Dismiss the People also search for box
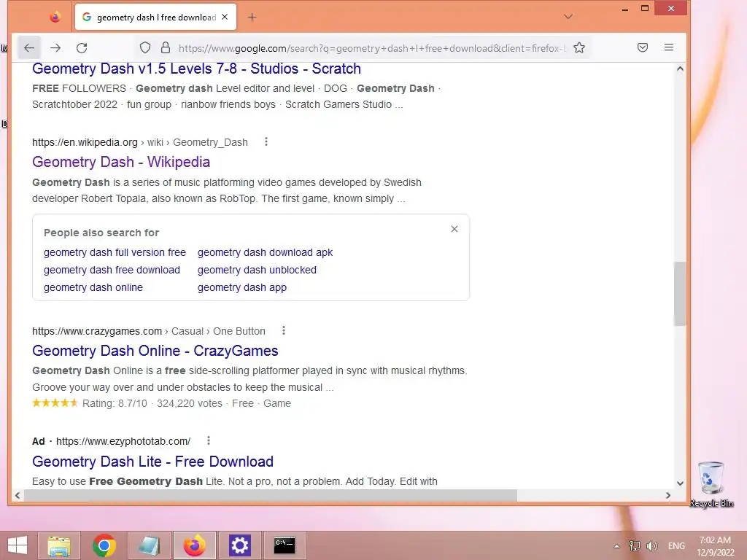 pos(454,229)
